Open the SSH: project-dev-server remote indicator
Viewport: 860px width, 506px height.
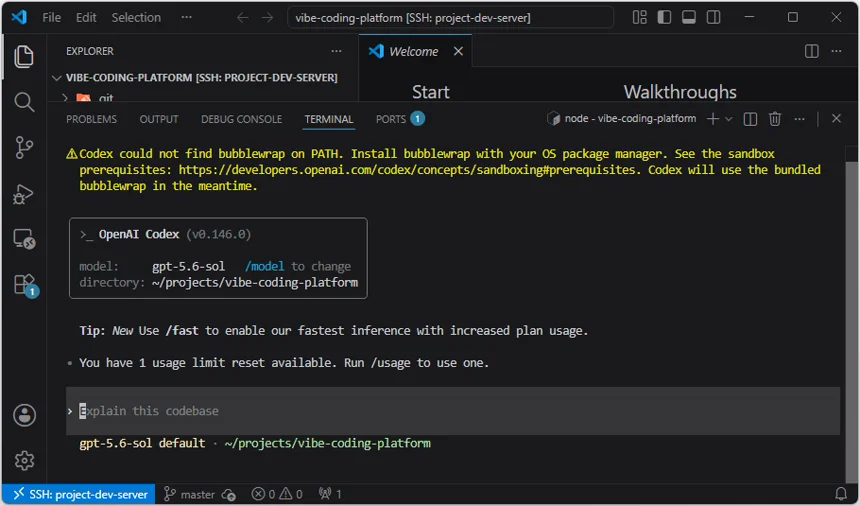tap(80, 494)
